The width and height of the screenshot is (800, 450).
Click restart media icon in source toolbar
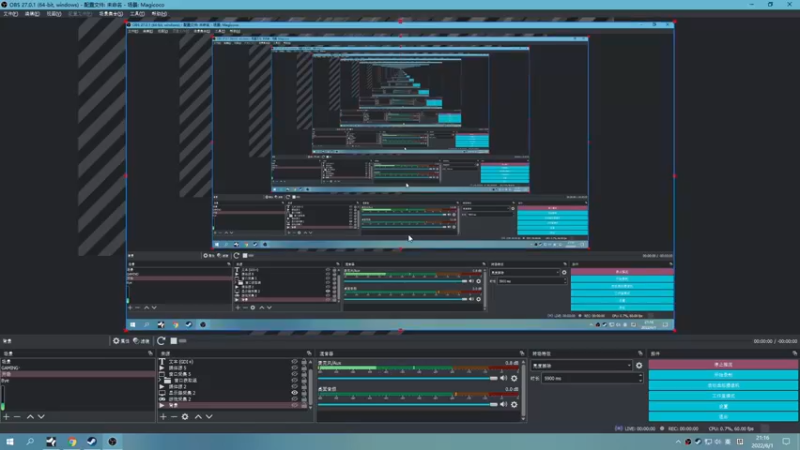coord(161,341)
